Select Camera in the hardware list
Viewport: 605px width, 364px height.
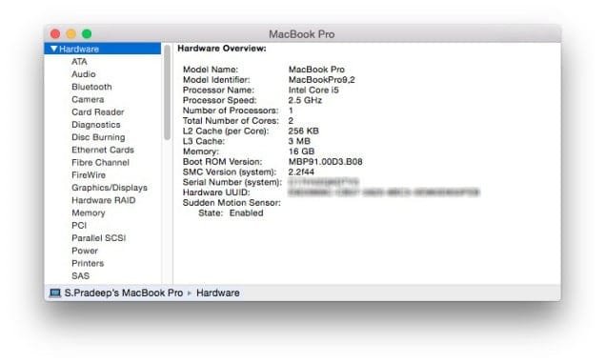(88, 100)
